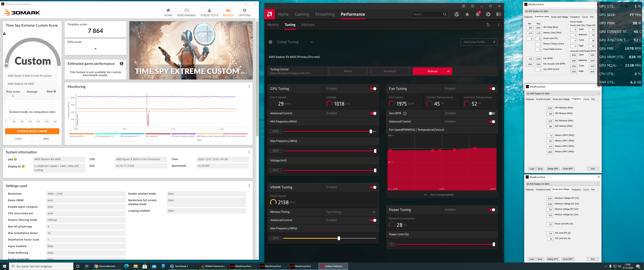Viewport: 644px width, 270px height.
Task: Click AMD logo in Radeon Software
Action: pos(270,14)
